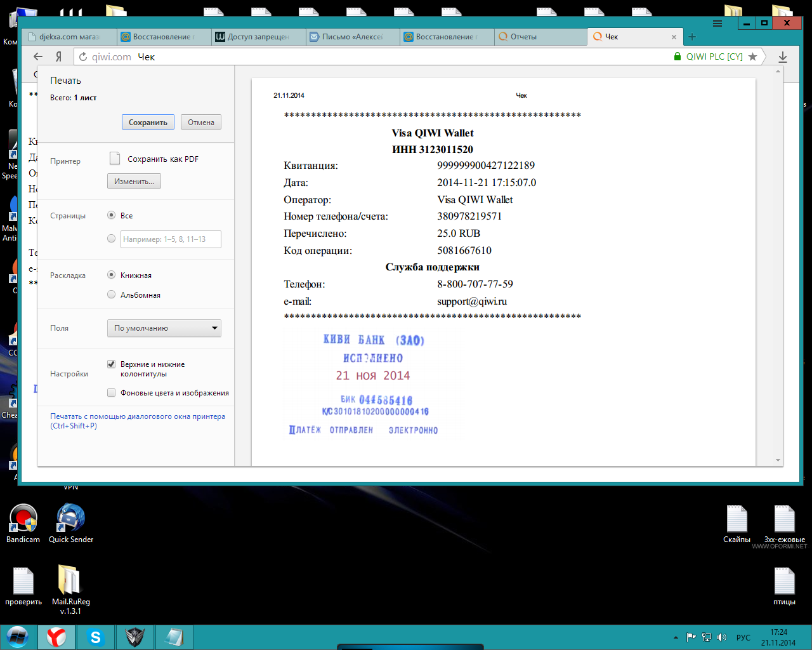Switch to the Отчеты tab

tap(541, 37)
